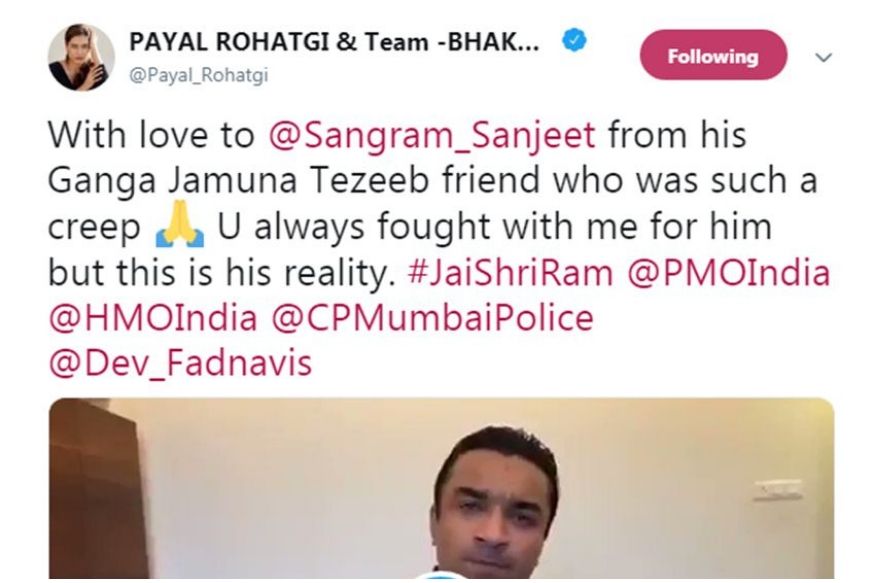Open the #JaiShriRam hashtag
This screenshot has width=875, height=583.
[510, 273]
